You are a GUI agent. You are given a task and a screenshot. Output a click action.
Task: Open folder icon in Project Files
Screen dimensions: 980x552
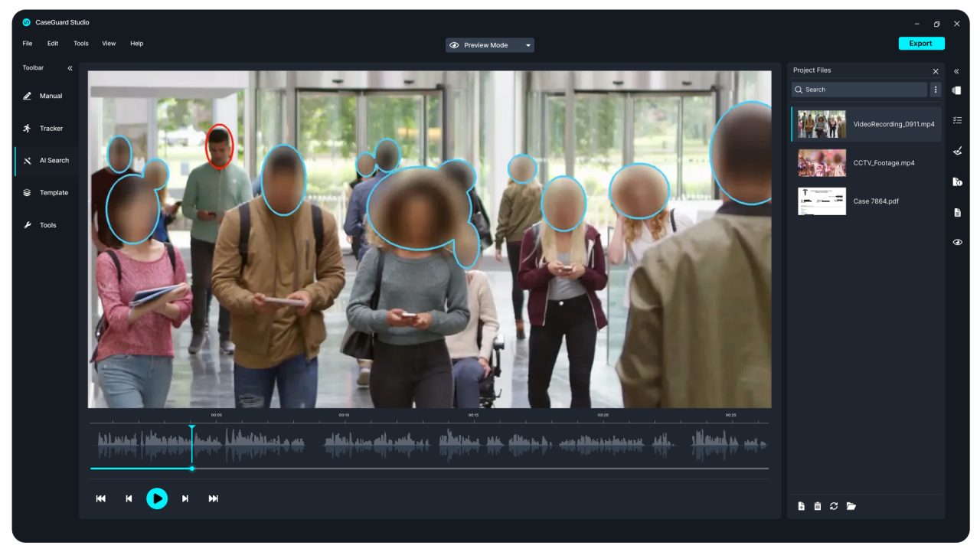851,506
